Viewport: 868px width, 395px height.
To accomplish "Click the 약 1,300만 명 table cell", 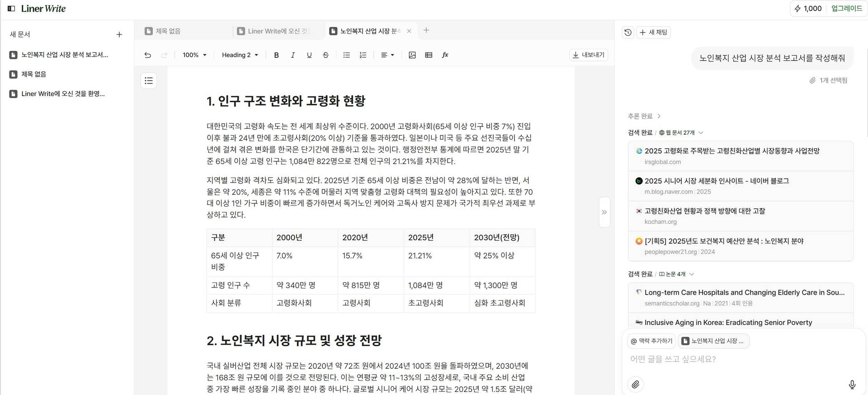I will [x=502, y=286].
